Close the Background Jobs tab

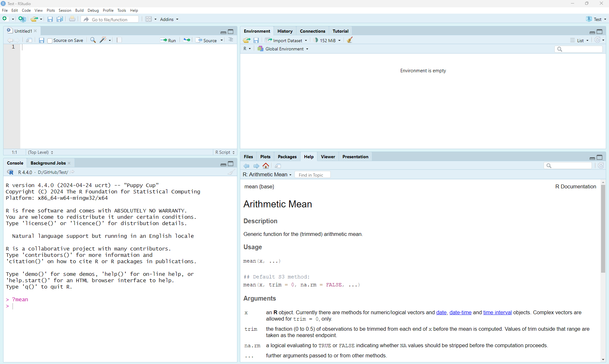[x=69, y=163]
